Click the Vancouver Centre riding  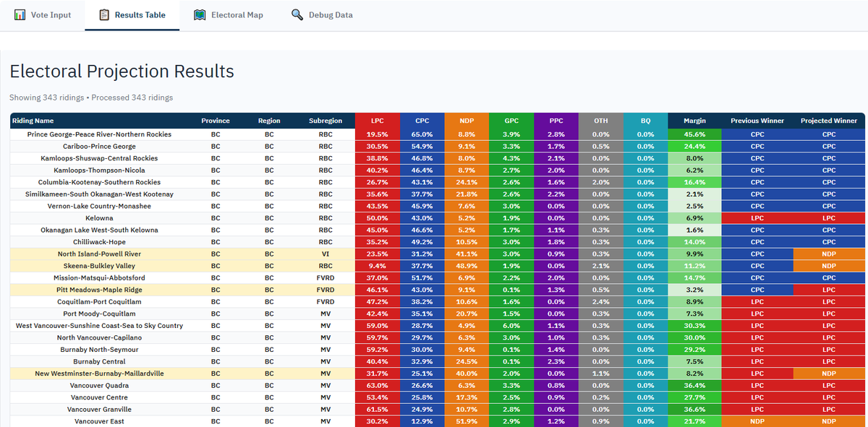click(99, 397)
